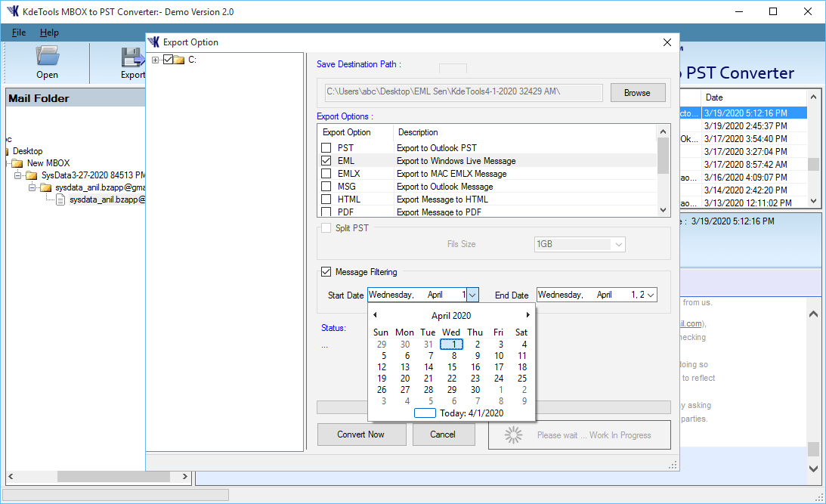Select the 3/17/2020 8:57:42 AM list row
Screen dimensions: 826x504
(744, 164)
